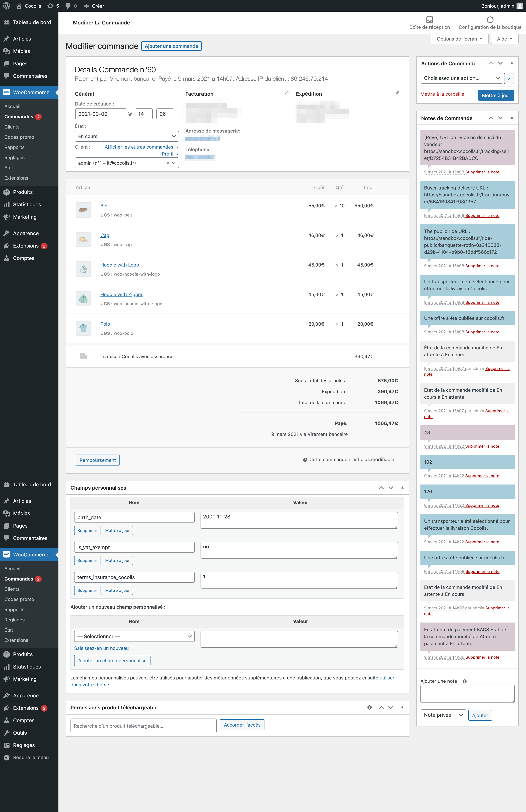Click the Remboursement button
The height and width of the screenshot is (812, 526).
[98, 460]
